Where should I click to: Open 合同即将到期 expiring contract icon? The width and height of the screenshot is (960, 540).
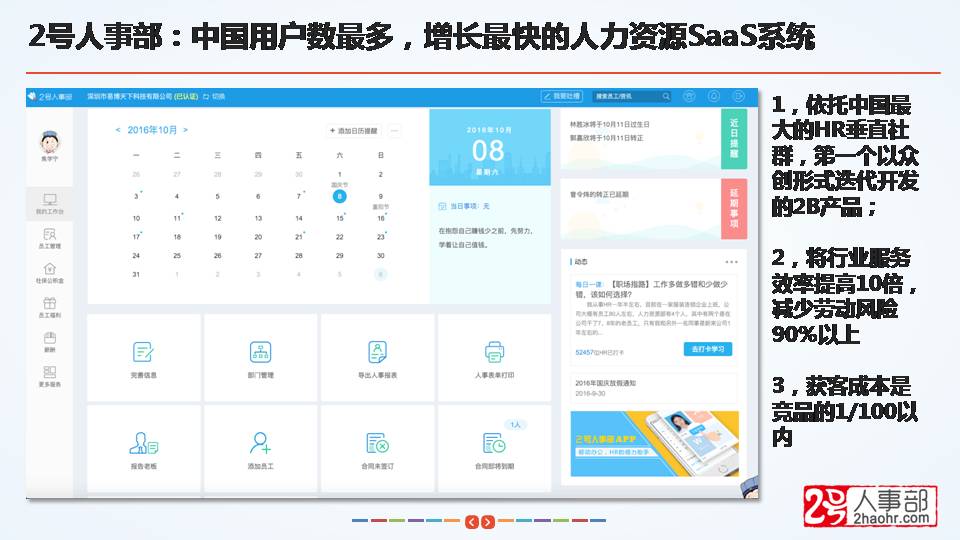tap(494, 443)
